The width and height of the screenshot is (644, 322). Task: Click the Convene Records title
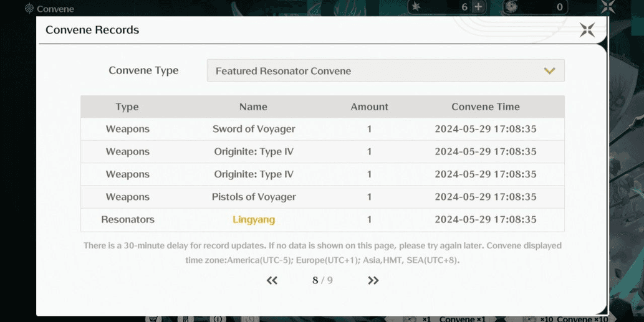coord(92,30)
